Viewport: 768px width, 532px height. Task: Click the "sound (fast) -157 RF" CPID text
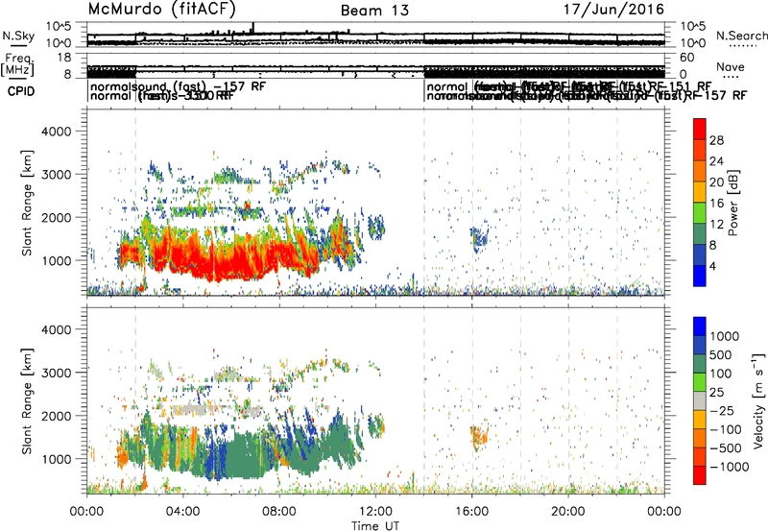click(x=199, y=86)
